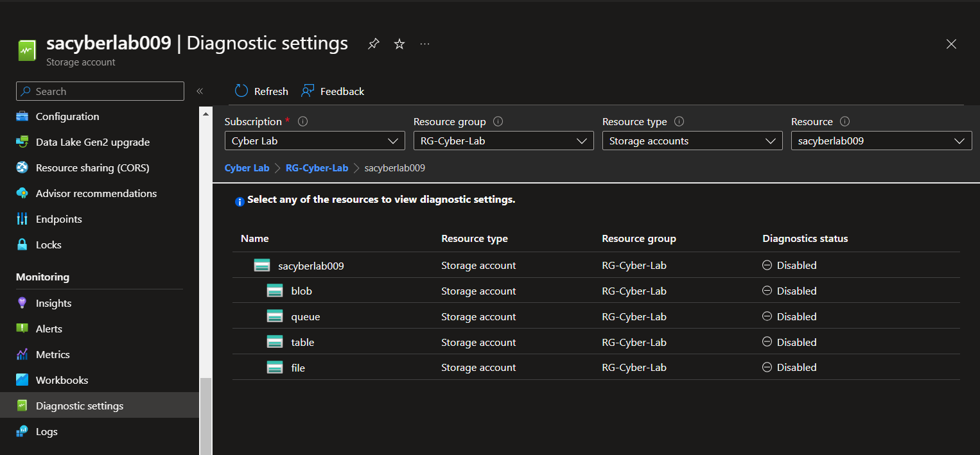Open Insights under Monitoring
Image resolution: width=980 pixels, height=455 pixels.
pyautogui.click(x=100, y=303)
